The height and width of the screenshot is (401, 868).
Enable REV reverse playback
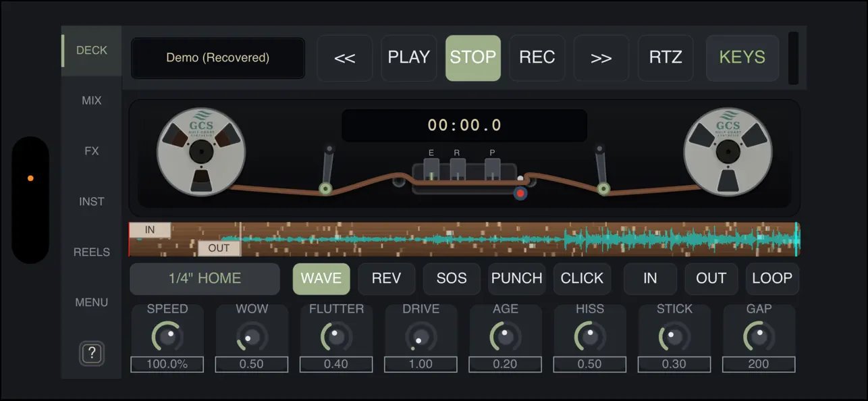(x=386, y=279)
